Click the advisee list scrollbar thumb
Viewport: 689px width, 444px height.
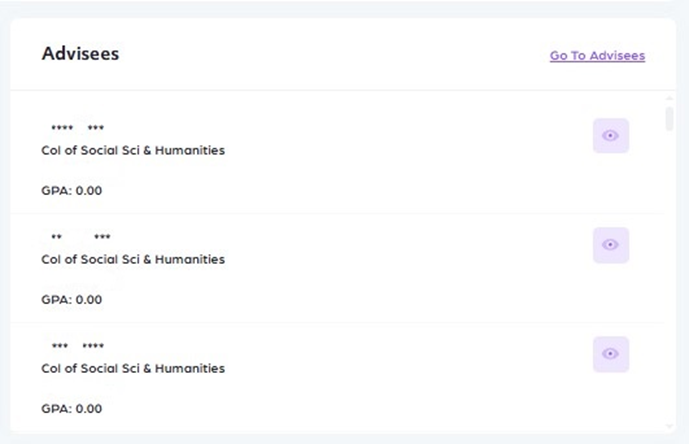(669, 119)
